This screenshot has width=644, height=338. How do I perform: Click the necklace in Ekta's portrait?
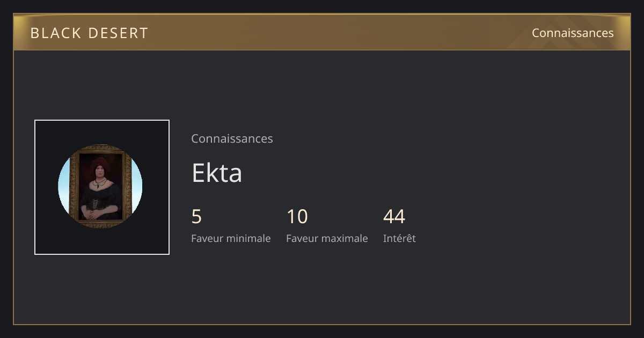point(99,183)
